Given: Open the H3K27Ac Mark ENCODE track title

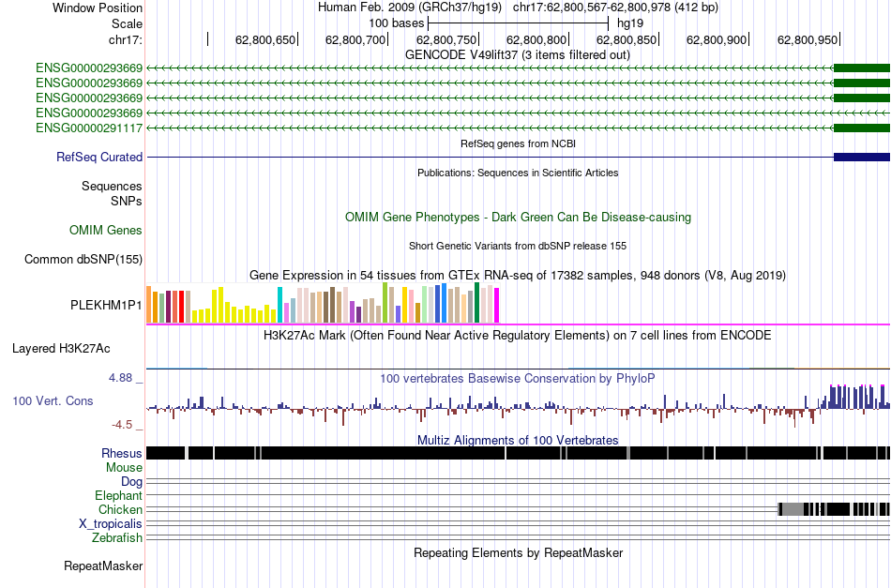Looking at the screenshot, I should (518, 335).
